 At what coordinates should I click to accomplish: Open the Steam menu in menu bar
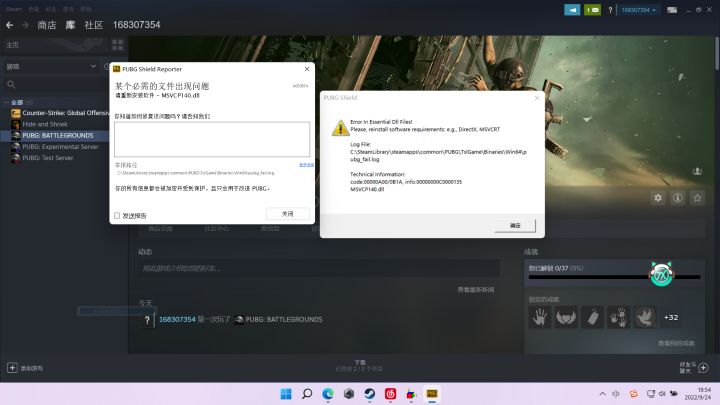(x=14, y=9)
